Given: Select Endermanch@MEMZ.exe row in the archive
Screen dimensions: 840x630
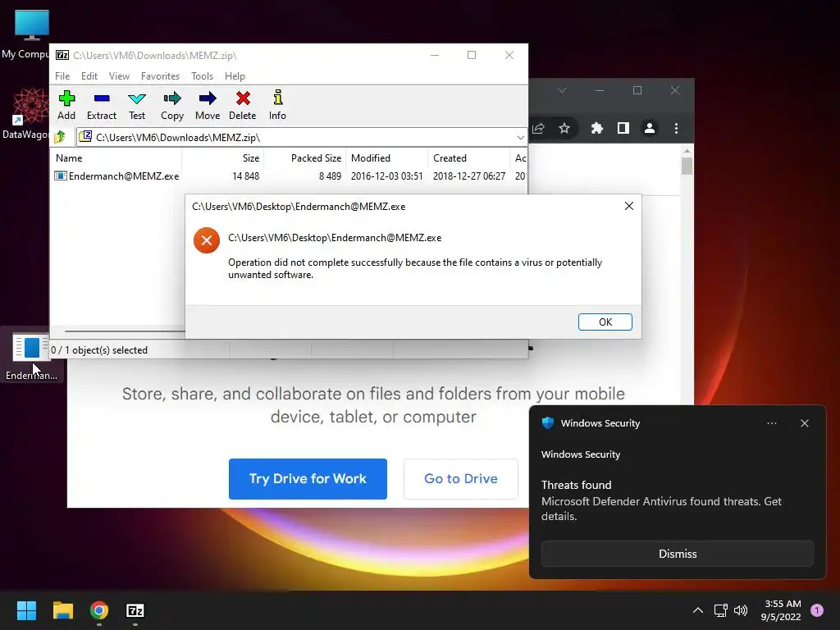Looking at the screenshot, I should [x=290, y=176].
